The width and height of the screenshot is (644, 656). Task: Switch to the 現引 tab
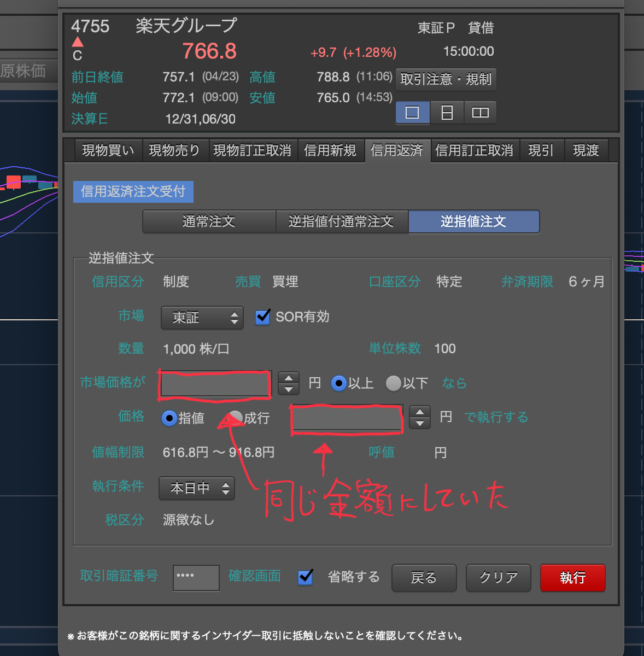click(x=541, y=150)
